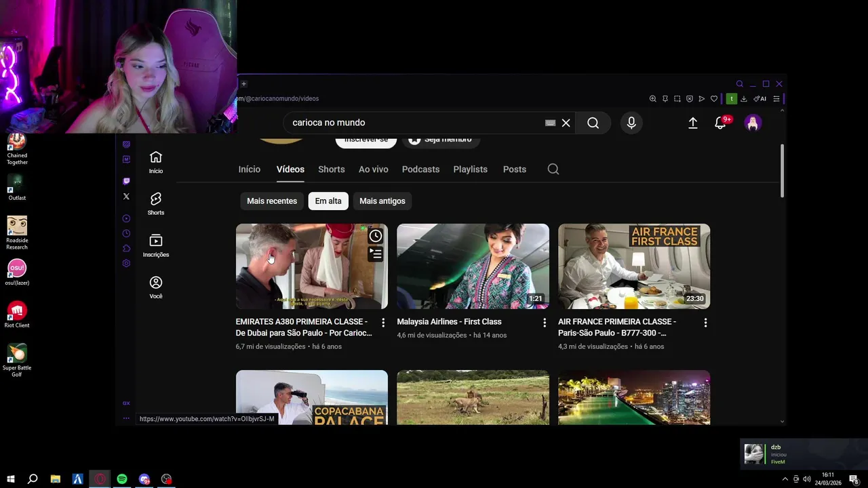Switch to Ao vivo tab
Viewport: 868px width, 488px height.
pyautogui.click(x=374, y=169)
